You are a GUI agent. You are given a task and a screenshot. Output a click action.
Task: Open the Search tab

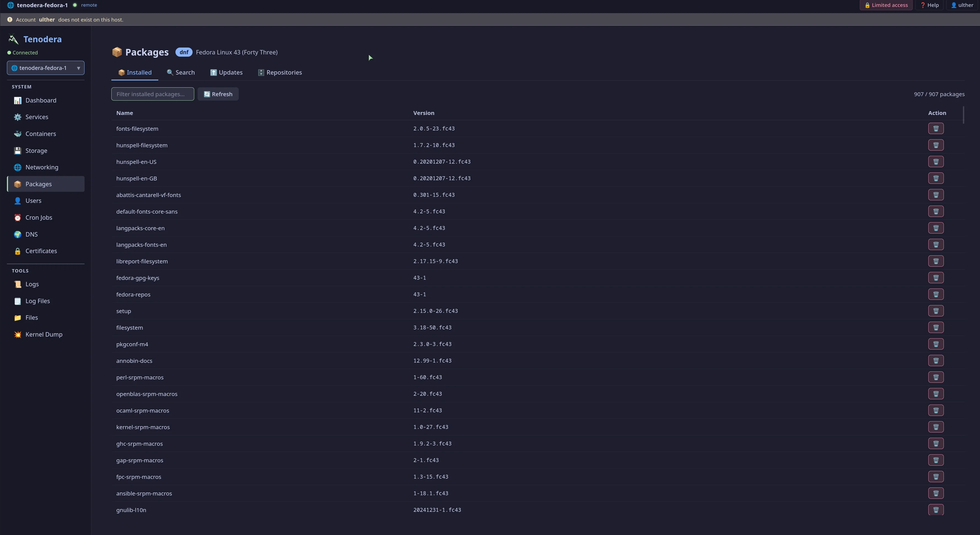pyautogui.click(x=181, y=73)
